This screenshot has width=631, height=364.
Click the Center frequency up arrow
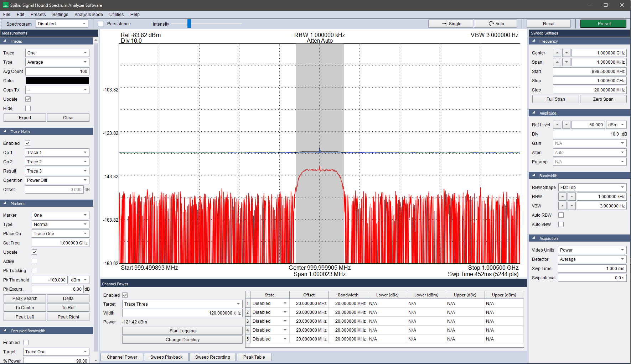click(557, 53)
